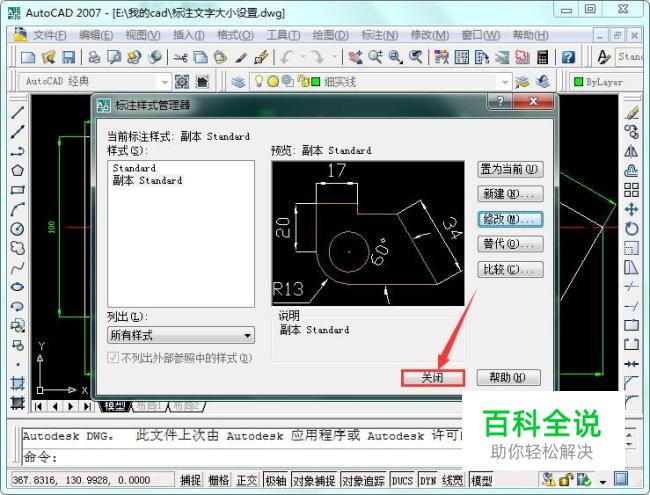Select the Ellipse draw tool

point(17,287)
